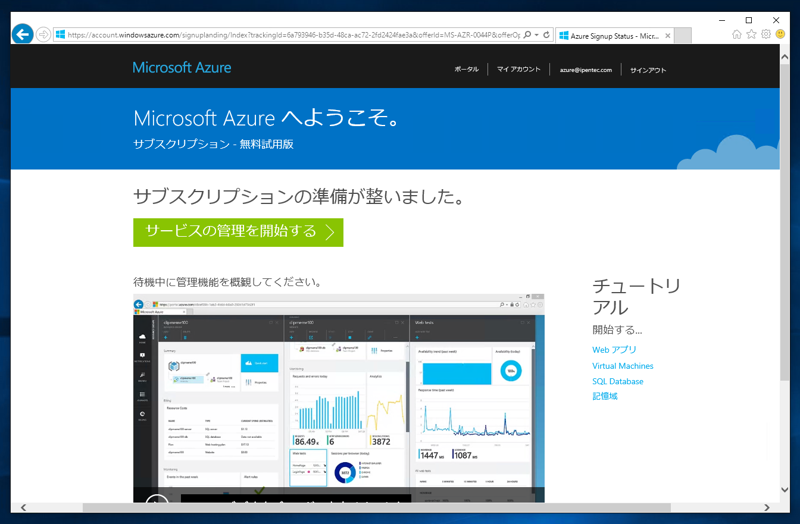Click the vertical scrollbar up arrow
The height and width of the screenshot is (524, 800).
tap(785, 57)
